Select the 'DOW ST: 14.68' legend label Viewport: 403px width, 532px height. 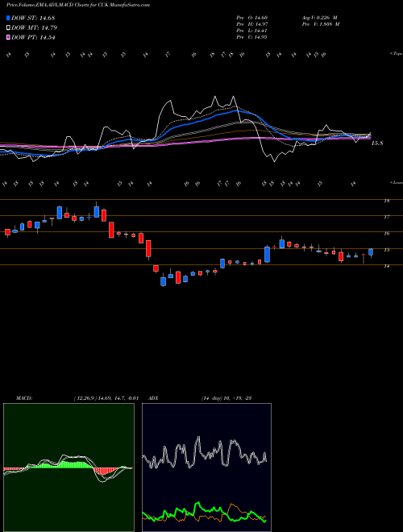point(33,18)
